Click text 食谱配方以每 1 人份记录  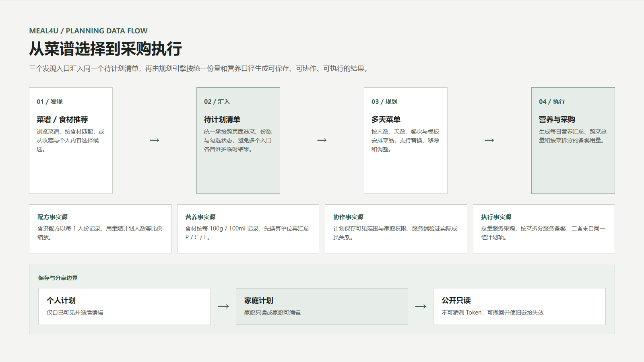100,233
